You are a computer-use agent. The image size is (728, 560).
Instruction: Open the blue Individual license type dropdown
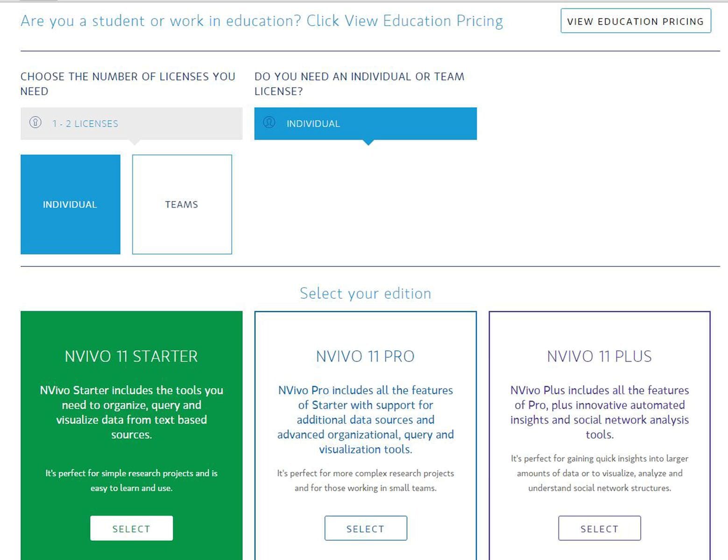pyautogui.click(x=365, y=124)
